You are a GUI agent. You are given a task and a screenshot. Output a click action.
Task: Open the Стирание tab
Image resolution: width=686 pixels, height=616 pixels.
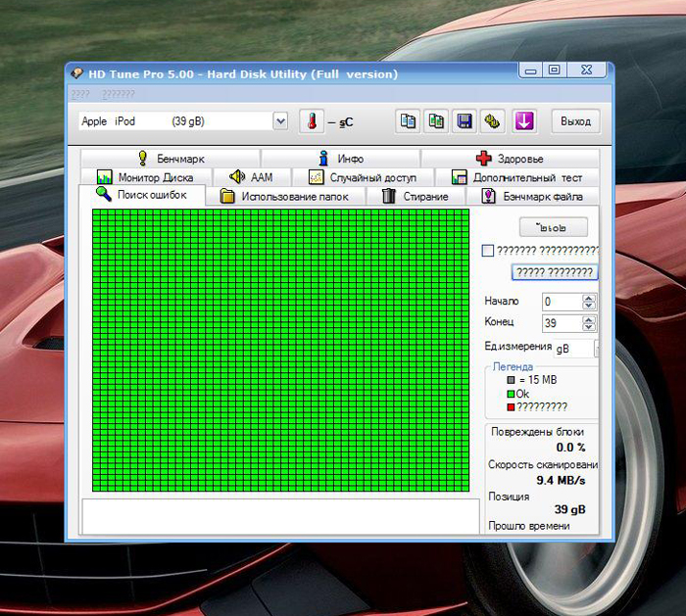click(x=415, y=196)
